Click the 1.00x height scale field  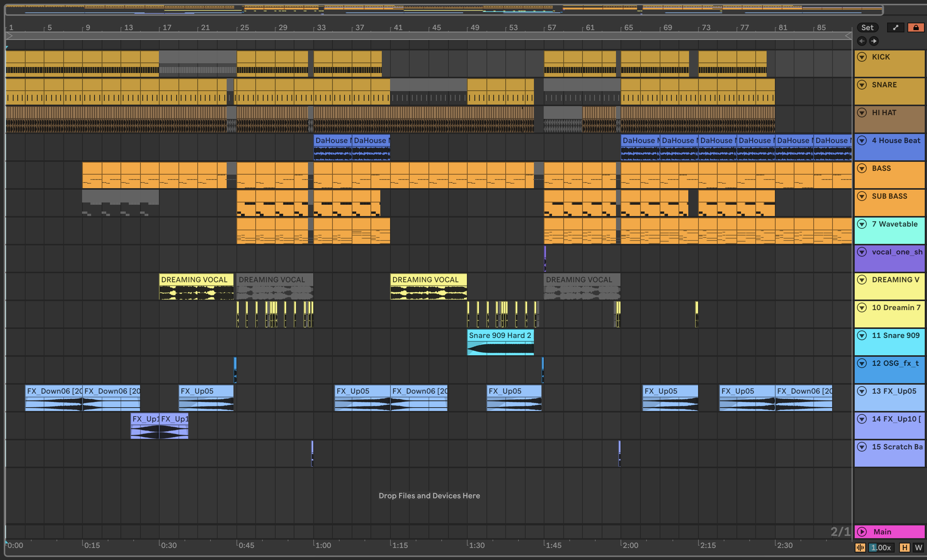click(881, 548)
